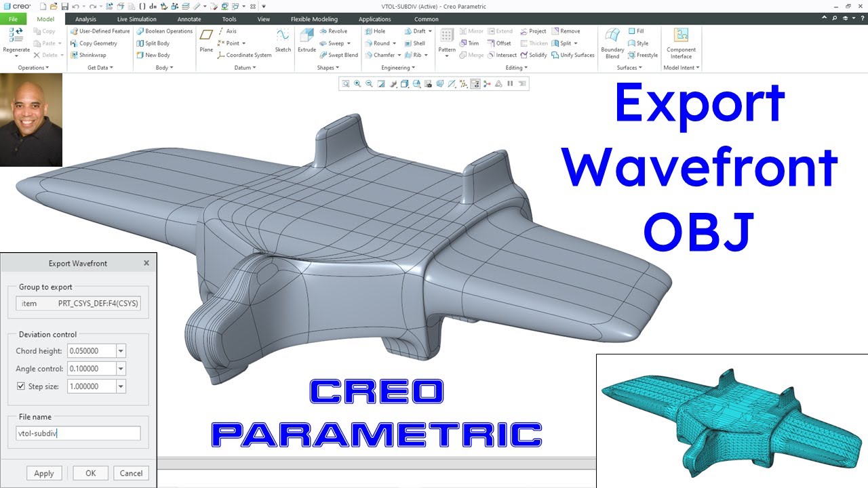
Task: Open the Applications tab
Action: tap(375, 19)
